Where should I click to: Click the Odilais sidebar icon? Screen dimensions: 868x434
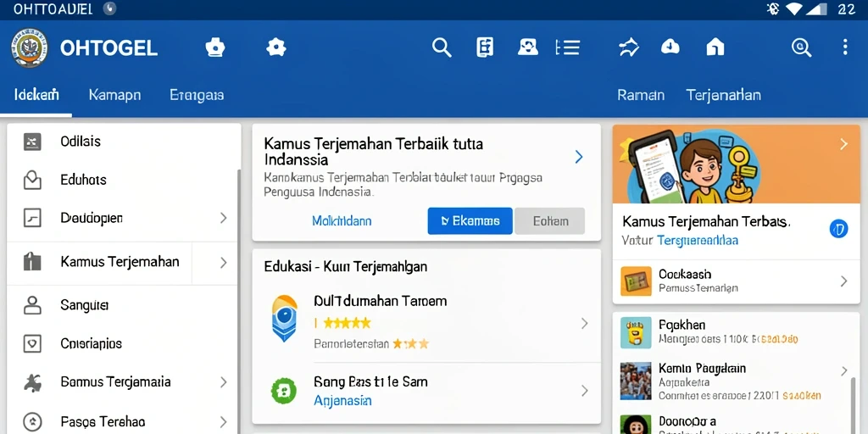click(32, 142)
